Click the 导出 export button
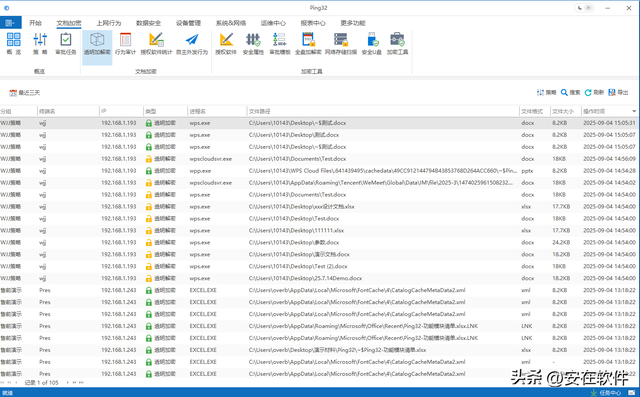This screenshot has width=640, height=397. pos(618,93)
